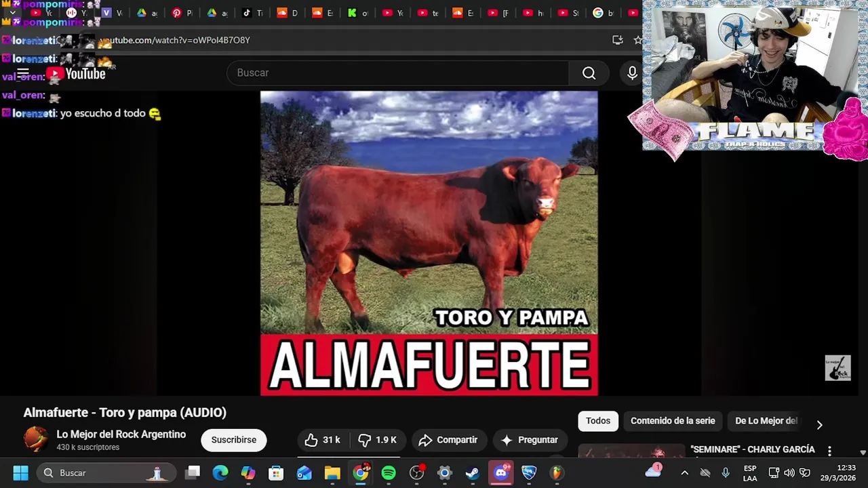Start voice search with microphone icon
868x488 pixels.
tap(632, 73)
